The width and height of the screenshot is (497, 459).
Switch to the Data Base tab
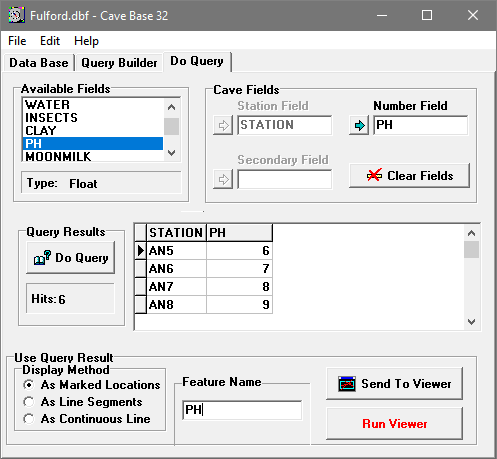pyautogui.click(x=39, y=63)
